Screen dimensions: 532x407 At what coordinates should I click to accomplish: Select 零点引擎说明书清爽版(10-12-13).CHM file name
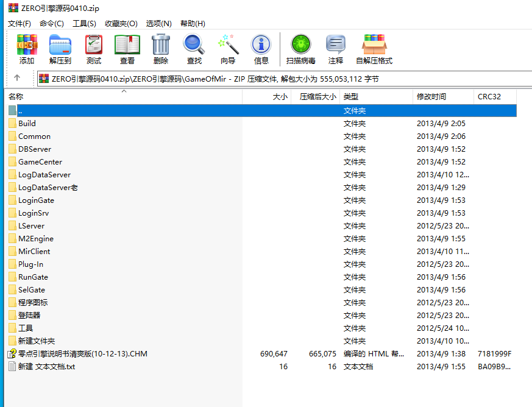pyautogui.click(x=83, y=354)
